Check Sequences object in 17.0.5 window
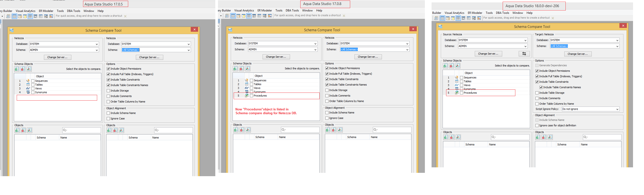644x195 pixels. pos(33,81)
